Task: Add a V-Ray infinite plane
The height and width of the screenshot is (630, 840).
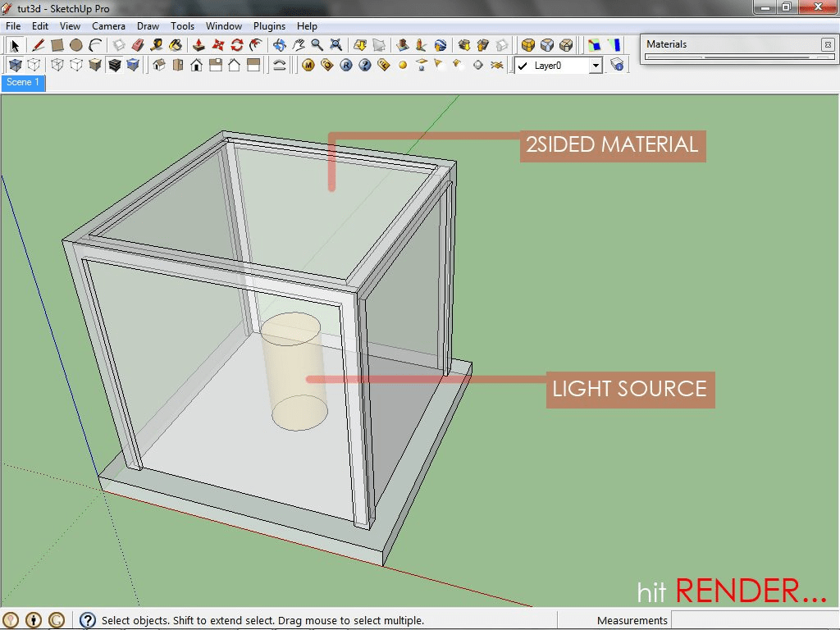Action: [497, 66]
